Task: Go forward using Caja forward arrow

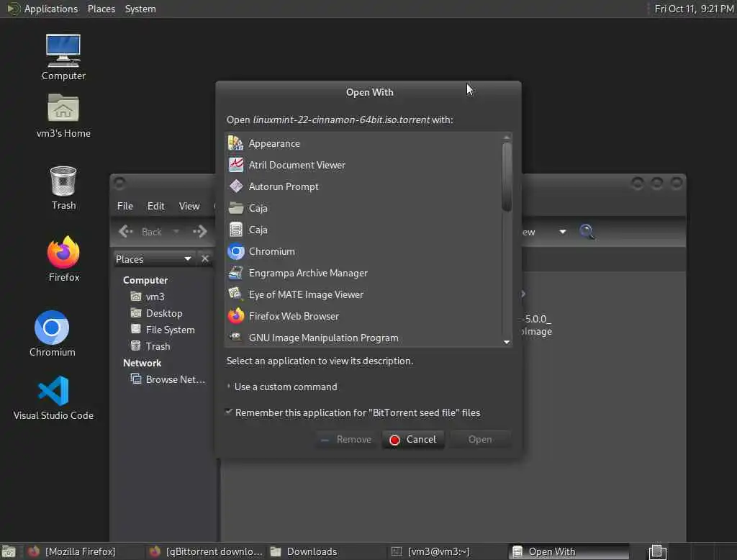Action: [200, 231]
